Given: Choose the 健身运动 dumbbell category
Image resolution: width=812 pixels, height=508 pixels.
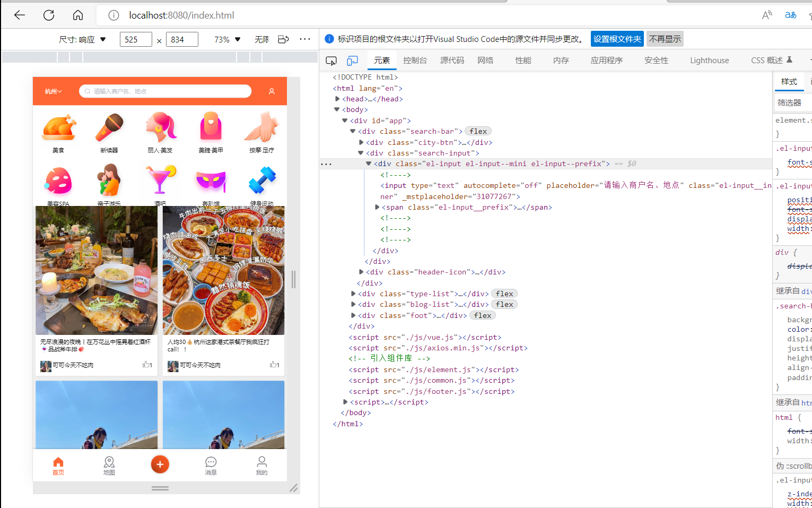Looking at the screenshot, I should [261, 185].
